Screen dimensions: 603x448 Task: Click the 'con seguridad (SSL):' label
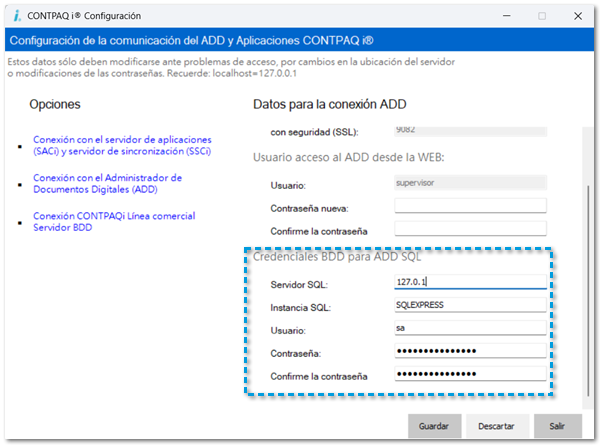pos(314,132)
